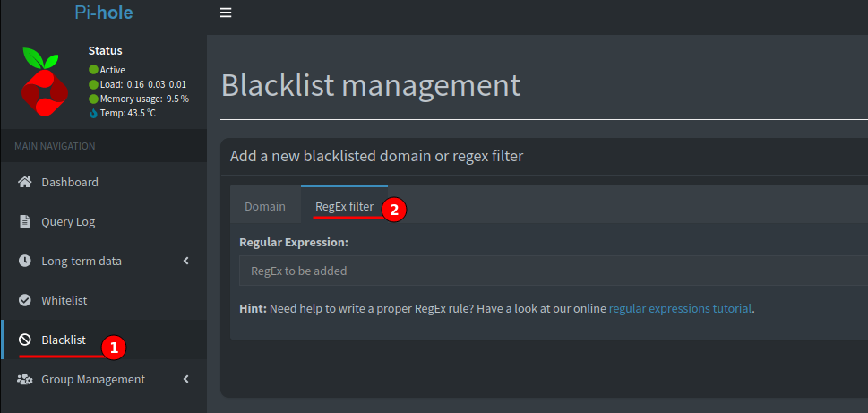Click the green Active status dot
Image resolution: width=868 pixels, height=413 pixels.
pyautogui.click(x=93, y=70)
